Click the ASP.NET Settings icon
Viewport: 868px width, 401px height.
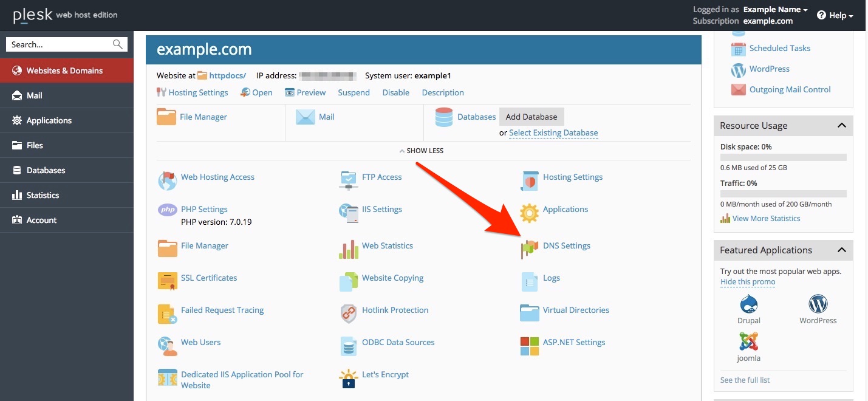(x=530, y=346)
